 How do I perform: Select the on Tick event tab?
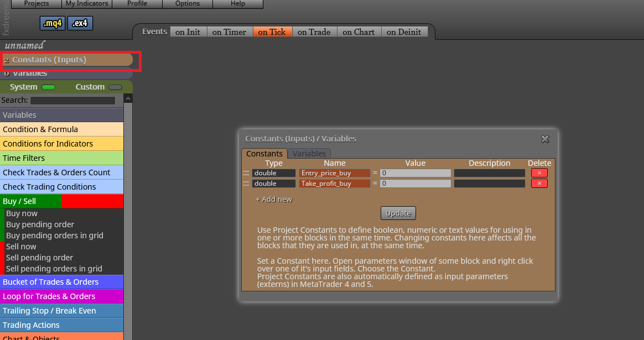click(272, 32)
